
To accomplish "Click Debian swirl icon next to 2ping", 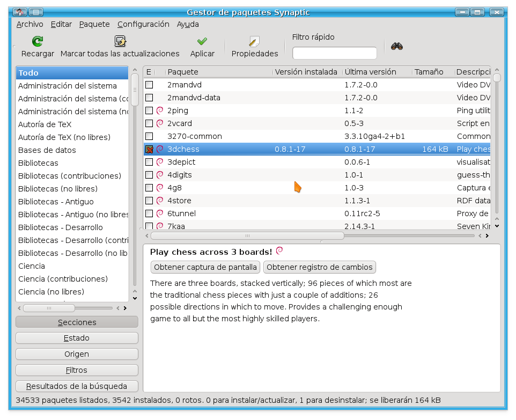I will click(160, 110).
